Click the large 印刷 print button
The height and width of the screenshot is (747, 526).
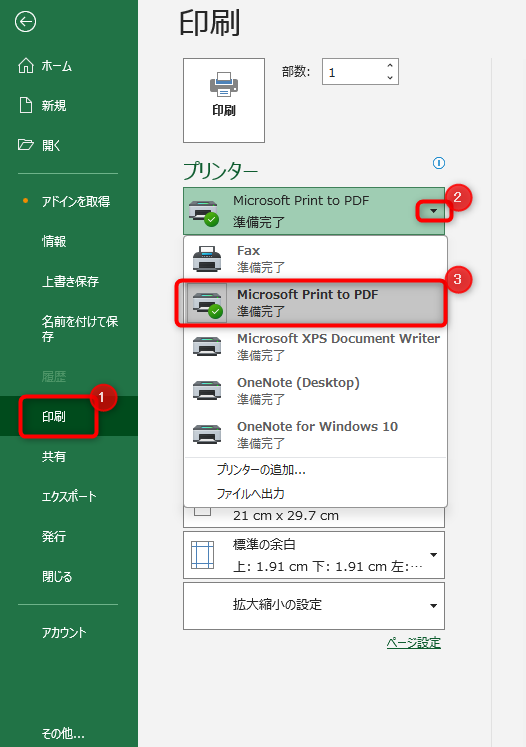[x=224, y=101]
